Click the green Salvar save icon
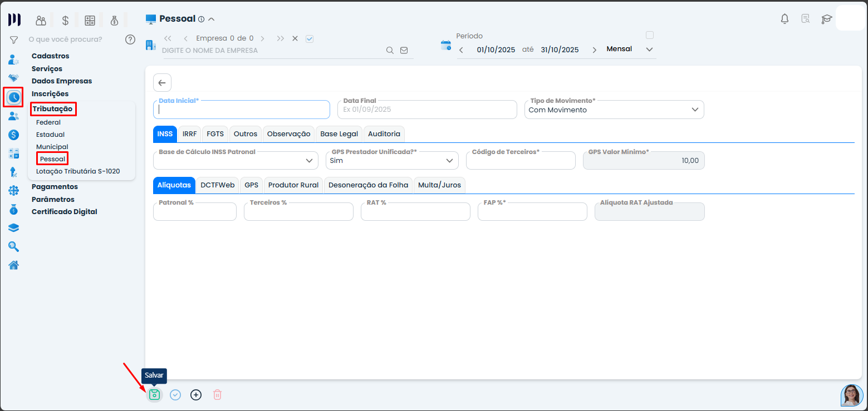Image resolution: width=868 pixels, height=411 pixels. (154, 395)
